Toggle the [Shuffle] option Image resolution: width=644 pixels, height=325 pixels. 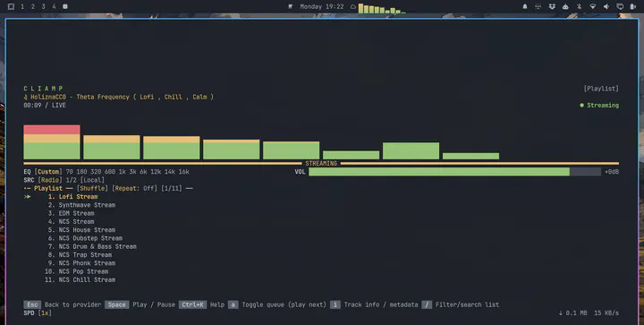pyautogui.click(x=92, y=189)
